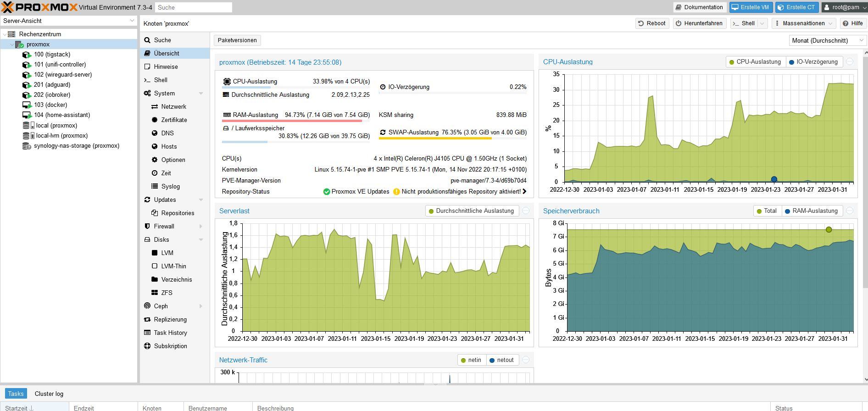Select 102 (wireguard-server) container icon
The image size is (868, 411).
click(x=27, y=75)
